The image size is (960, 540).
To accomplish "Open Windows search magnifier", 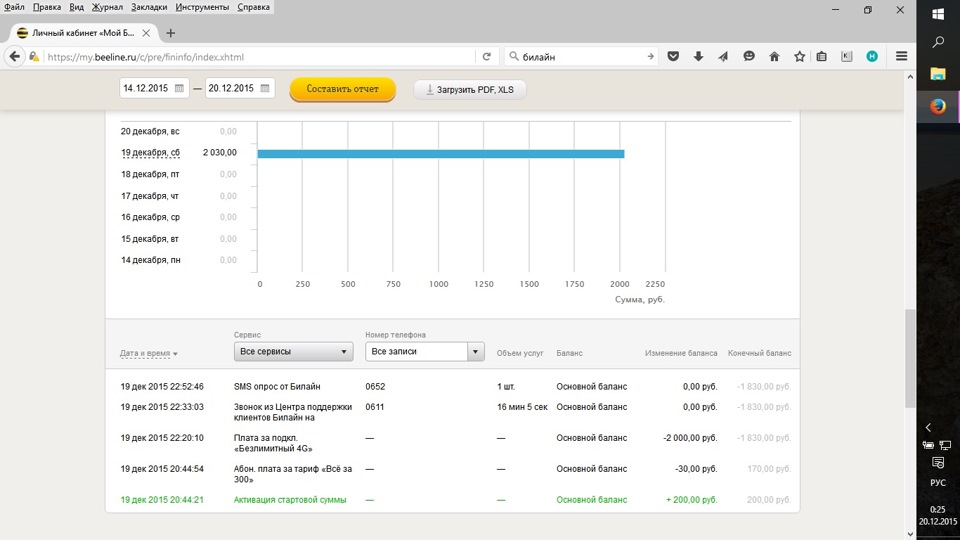I will (x=938, y=42).
